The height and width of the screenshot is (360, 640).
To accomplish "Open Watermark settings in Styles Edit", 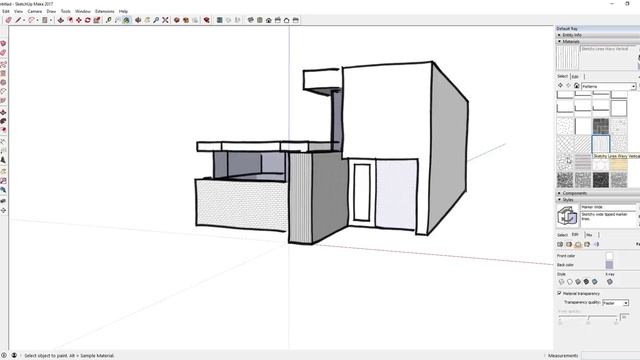I will (x=587, y=244).
